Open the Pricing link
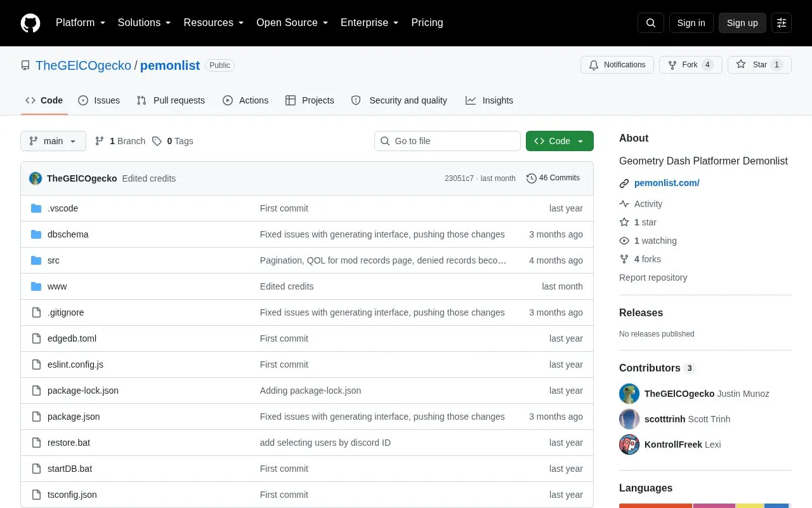The image size is (812, 508). 427,23
